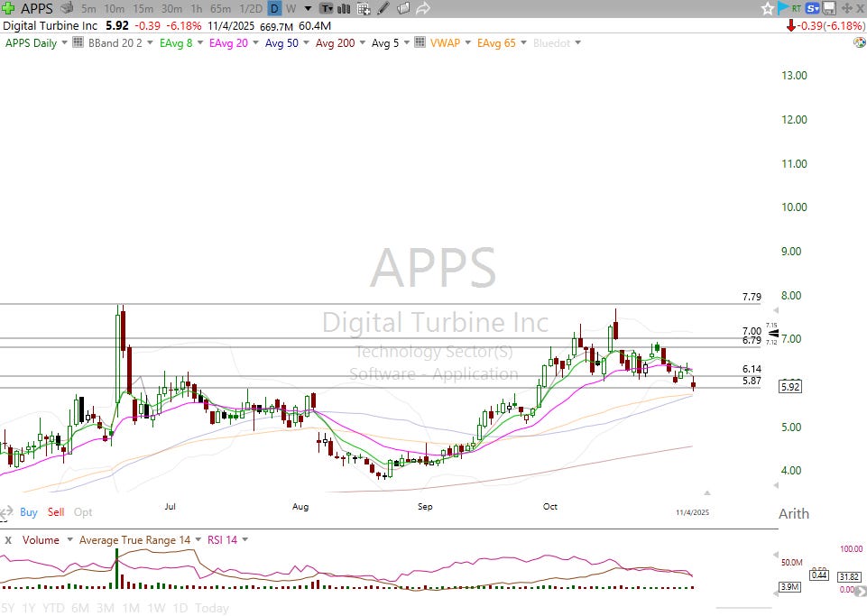The width and height of the screenshot is (867, 616).
Task: Open the blue S dropdown icon
Action: (812, 8)
